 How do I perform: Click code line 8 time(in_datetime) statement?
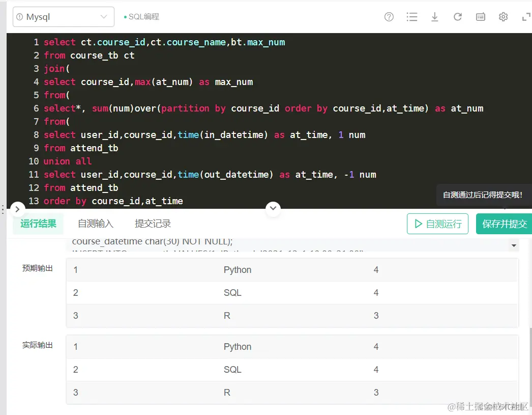pyautogui.click(x=204, y=135)
